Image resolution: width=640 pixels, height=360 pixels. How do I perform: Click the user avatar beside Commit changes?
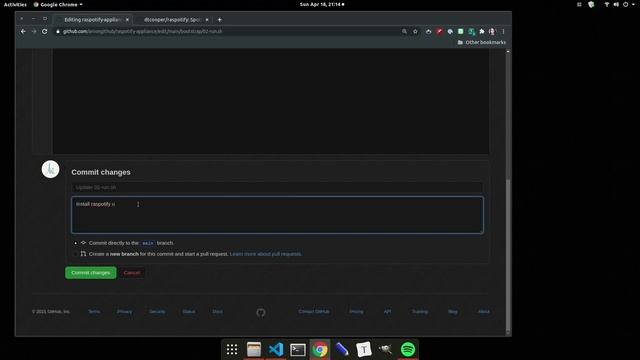tap(50, 169)
